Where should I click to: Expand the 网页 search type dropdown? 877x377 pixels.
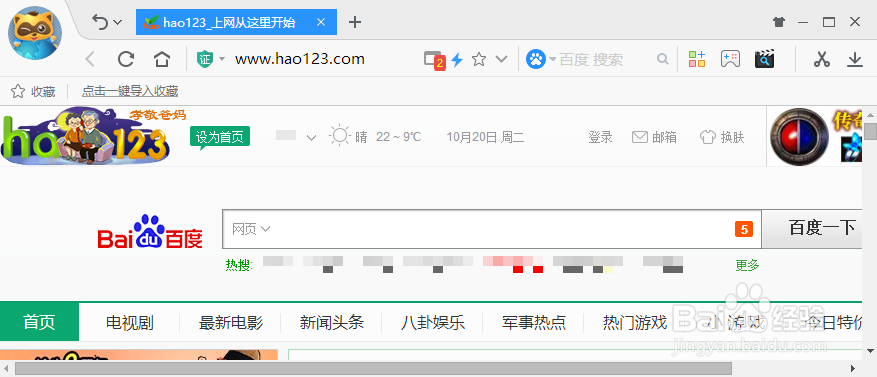click(251, 229)
